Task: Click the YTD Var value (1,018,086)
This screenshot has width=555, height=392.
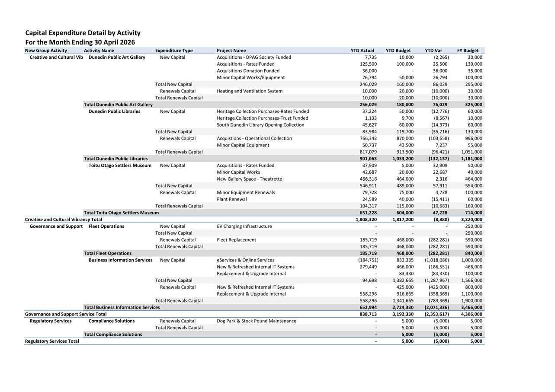Action: (x=436, y=260)
